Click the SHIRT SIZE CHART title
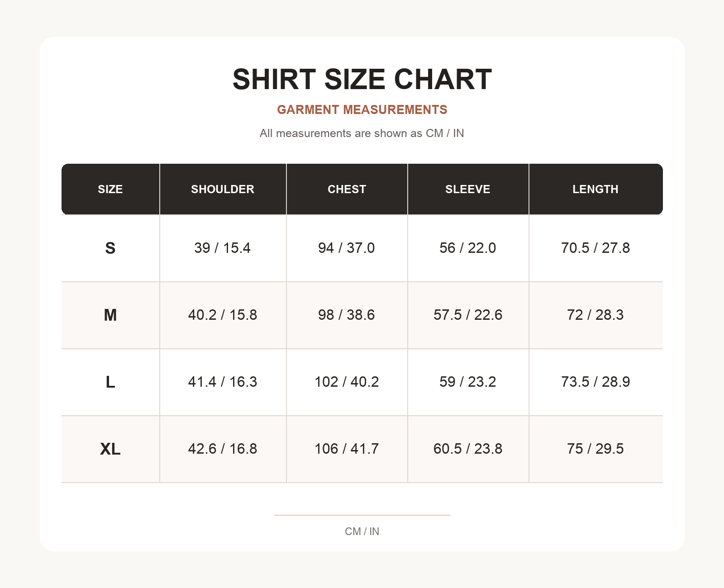This screenshot has width=724, height=588. pyautogui.click(x=362, y=79)
